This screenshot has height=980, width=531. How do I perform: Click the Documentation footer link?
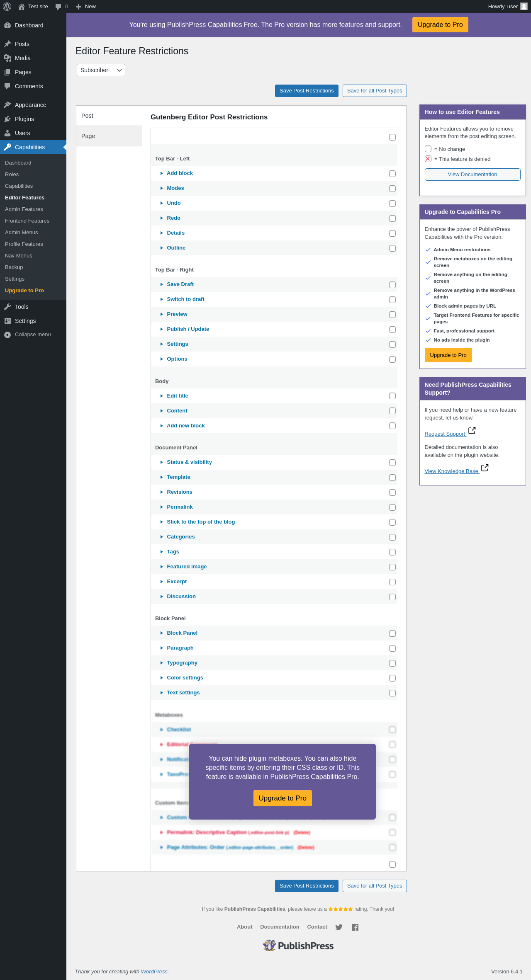(280, 927)
